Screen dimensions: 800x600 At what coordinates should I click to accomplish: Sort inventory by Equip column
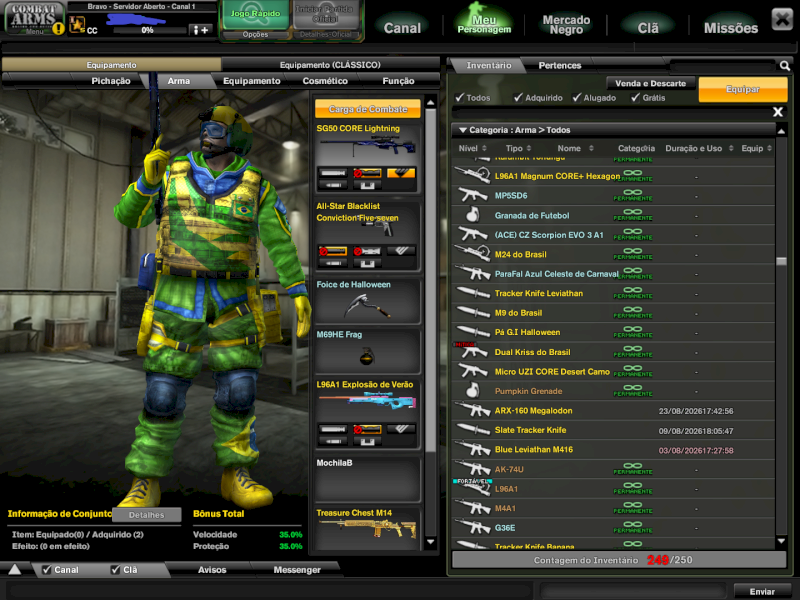tap(757, 148)
